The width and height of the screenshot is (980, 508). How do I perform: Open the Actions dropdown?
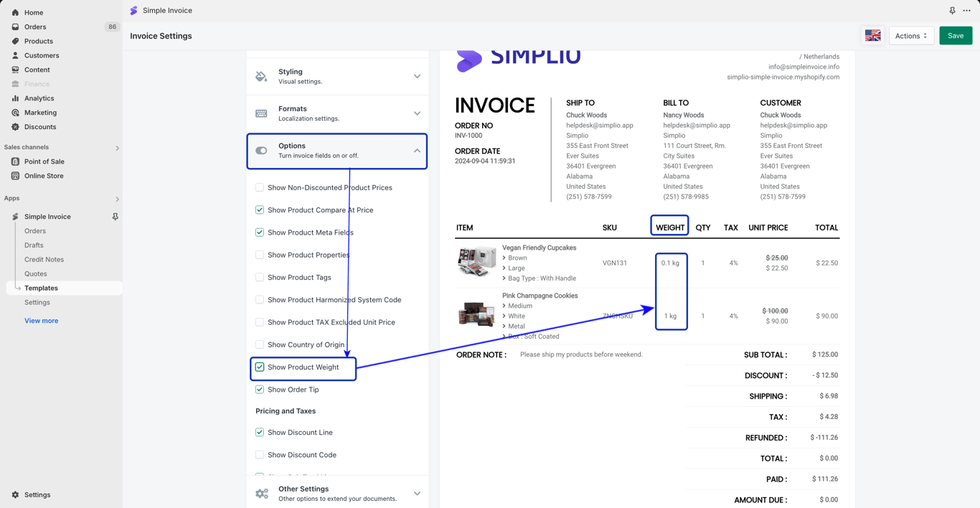[x=911, y=36]
